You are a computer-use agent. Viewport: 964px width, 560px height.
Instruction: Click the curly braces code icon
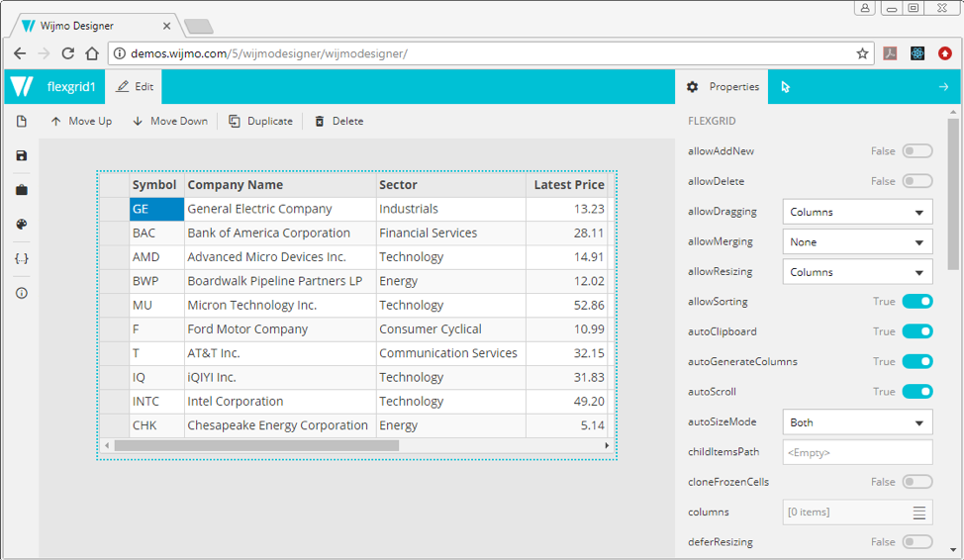21,259
